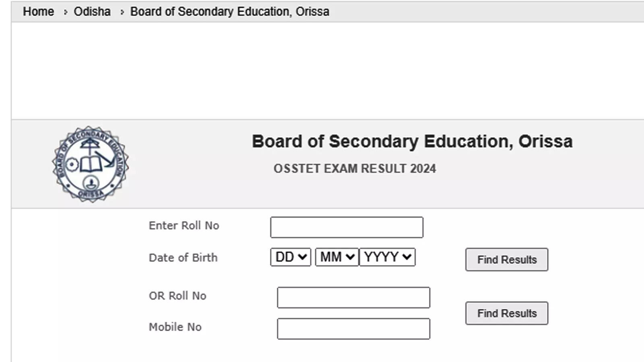Viewport: 644px width, 362px height.
Task: Select the Board of Secondary Education, Orissa breadcrumb
Action: point(229,12)
